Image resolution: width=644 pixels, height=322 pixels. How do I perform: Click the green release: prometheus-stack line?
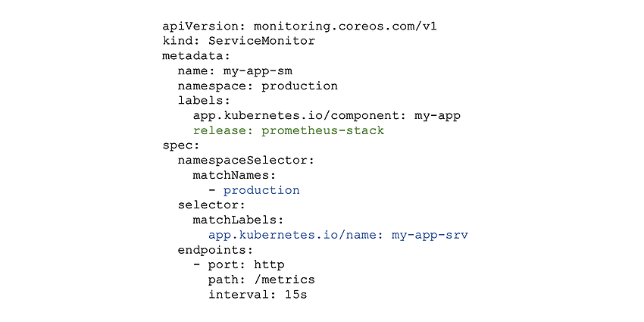coord(289,131)
